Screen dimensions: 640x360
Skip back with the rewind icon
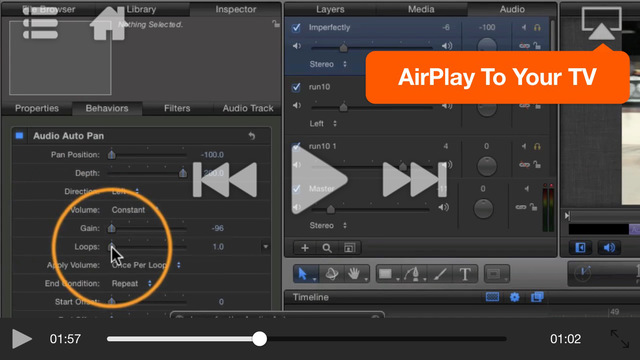225,180
